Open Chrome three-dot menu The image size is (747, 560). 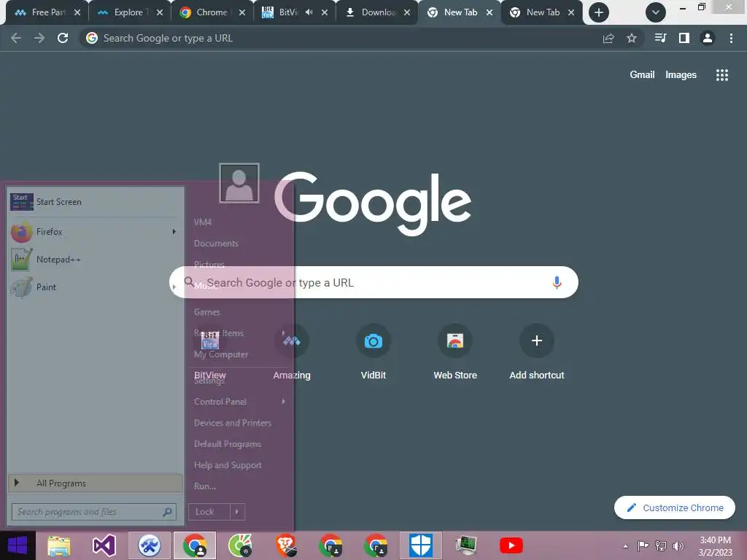click(731, 38)
